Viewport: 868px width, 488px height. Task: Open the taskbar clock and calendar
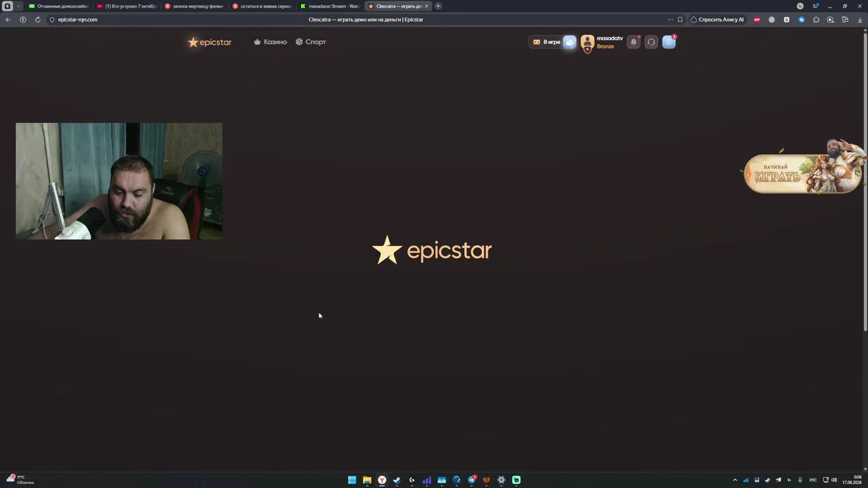(x=852, y=480)
